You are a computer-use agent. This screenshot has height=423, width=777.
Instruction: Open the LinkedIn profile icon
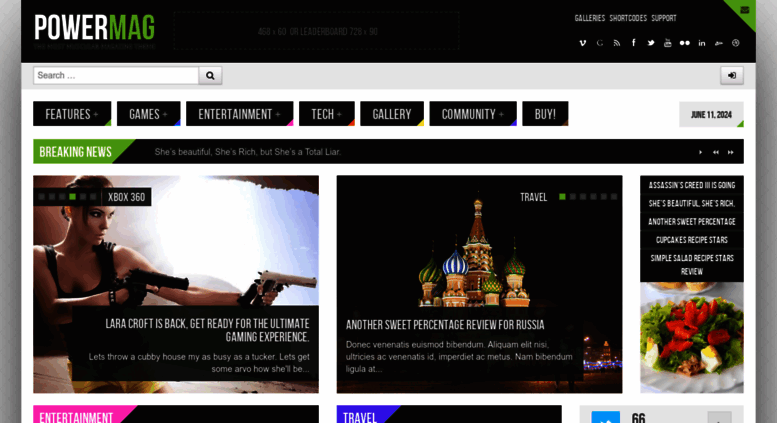[x=702, y=43]
